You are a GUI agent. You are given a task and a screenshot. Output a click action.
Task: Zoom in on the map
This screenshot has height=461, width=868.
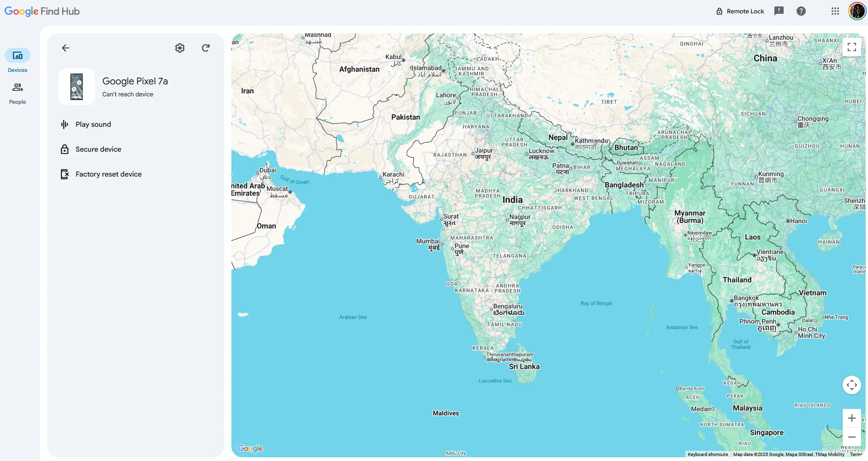pos(851,418)
